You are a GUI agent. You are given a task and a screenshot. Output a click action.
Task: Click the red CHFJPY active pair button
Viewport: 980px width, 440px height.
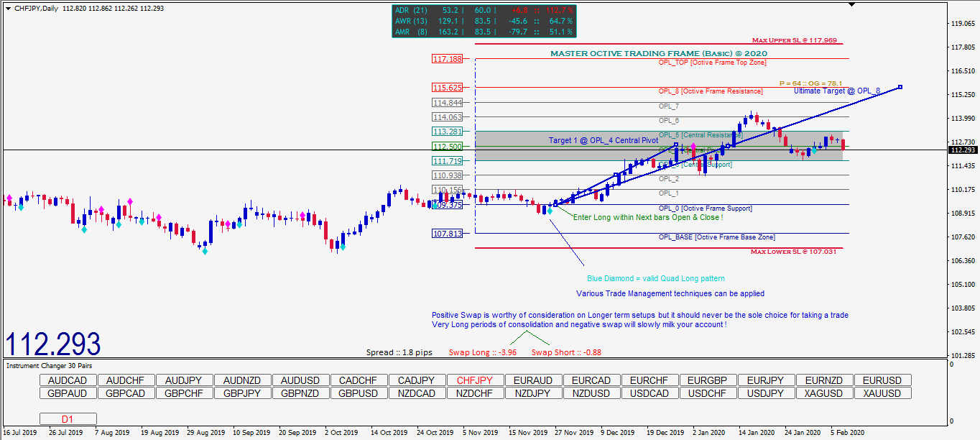[475, 380]
